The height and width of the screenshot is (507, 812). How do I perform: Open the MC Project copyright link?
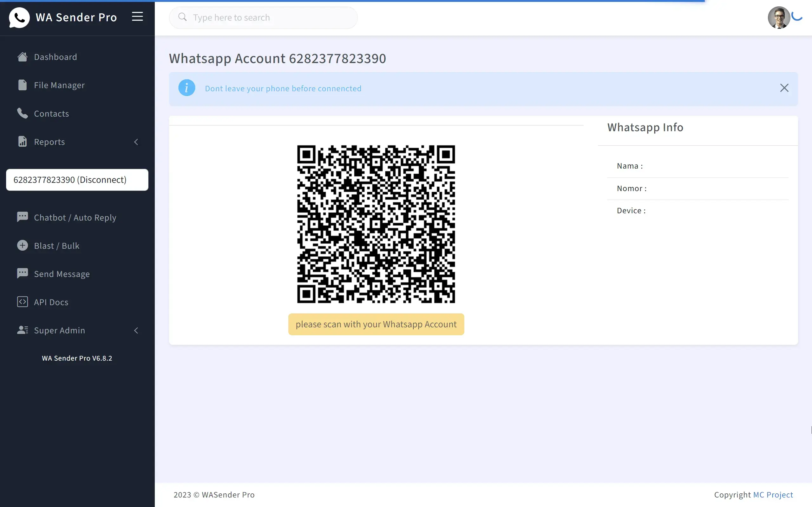(773, 494)
